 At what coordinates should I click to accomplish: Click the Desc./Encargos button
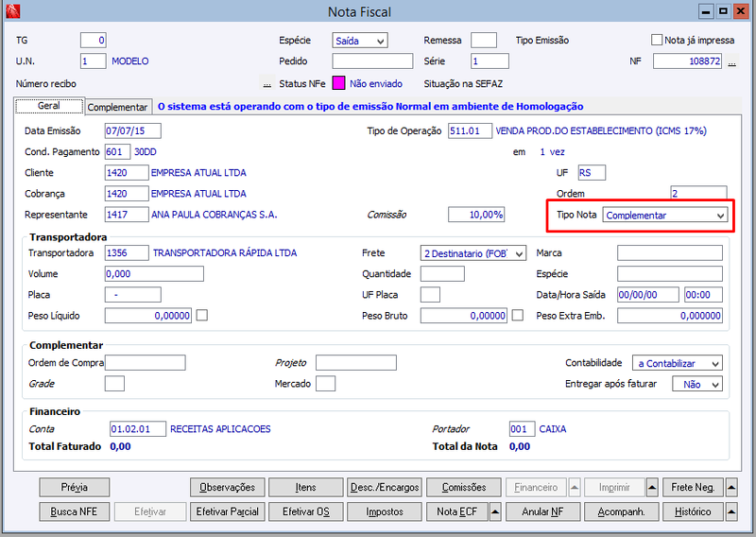[385, 487]
